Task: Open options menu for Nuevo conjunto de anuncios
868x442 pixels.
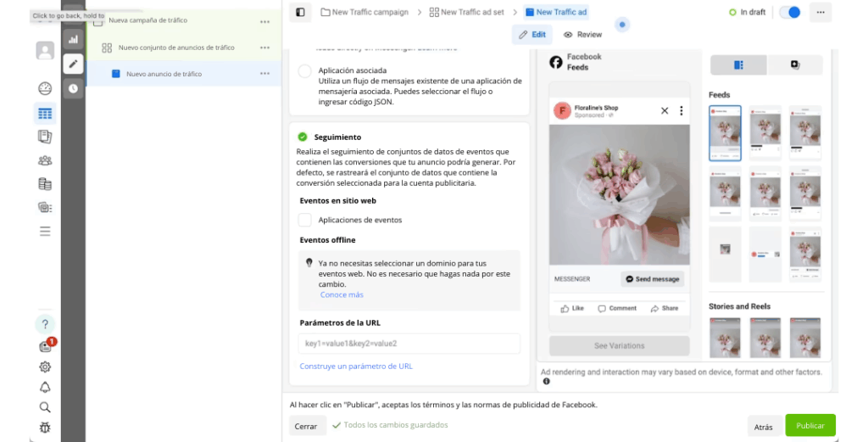Action: [265, 48]
